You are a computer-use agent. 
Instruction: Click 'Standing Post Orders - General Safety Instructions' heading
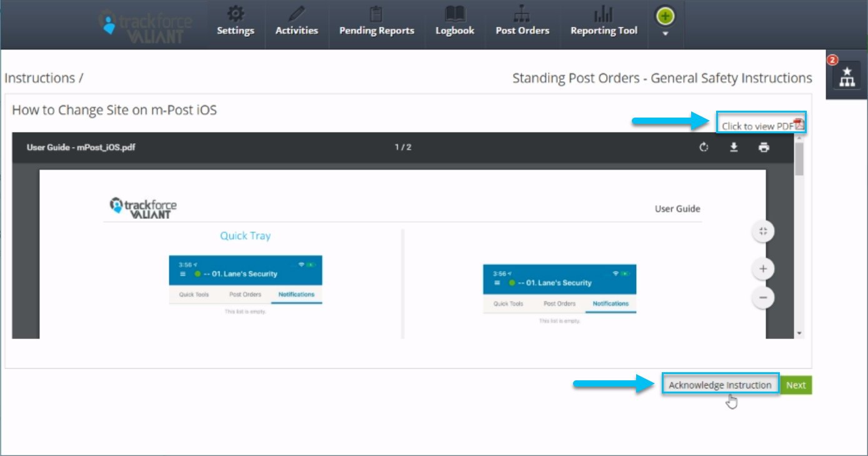point(662,78)
